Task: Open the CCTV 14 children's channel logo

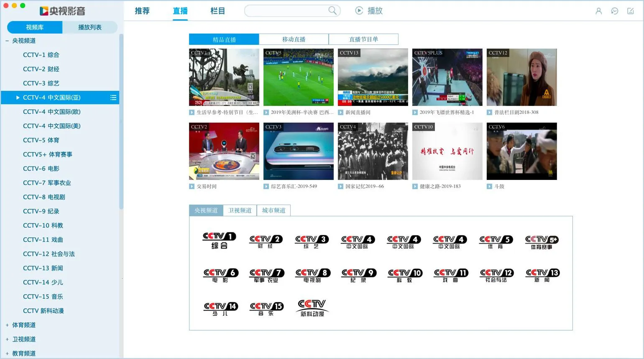Action: point(220,309)
